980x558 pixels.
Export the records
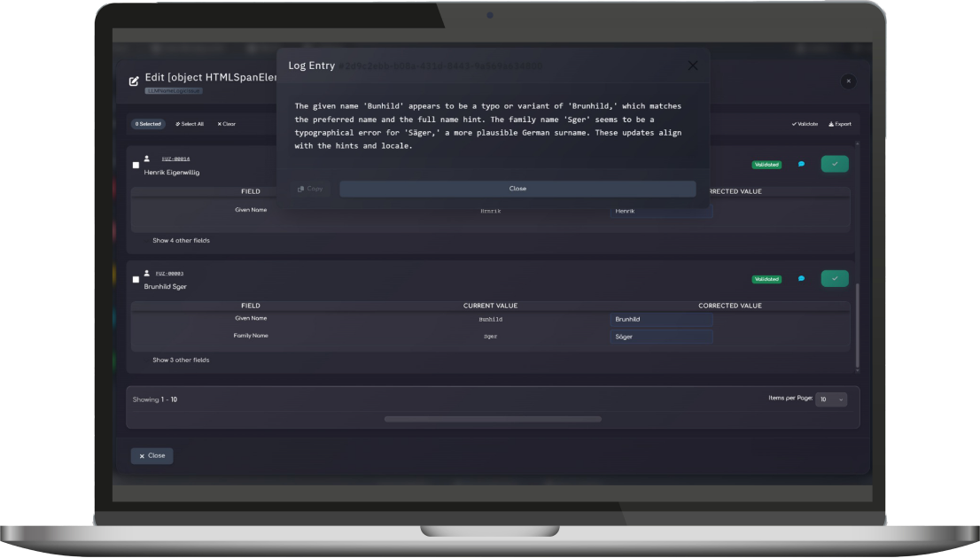(840, 124)
